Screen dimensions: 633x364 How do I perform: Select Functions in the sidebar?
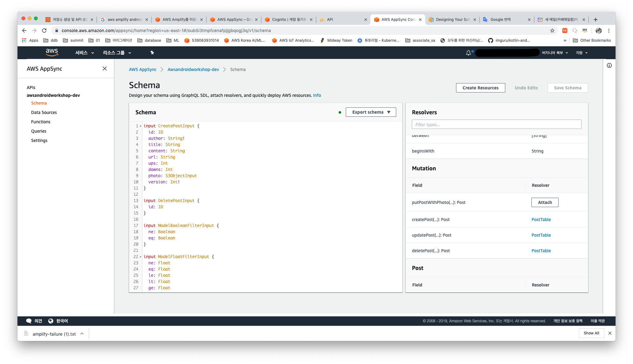tap(40, 122)
